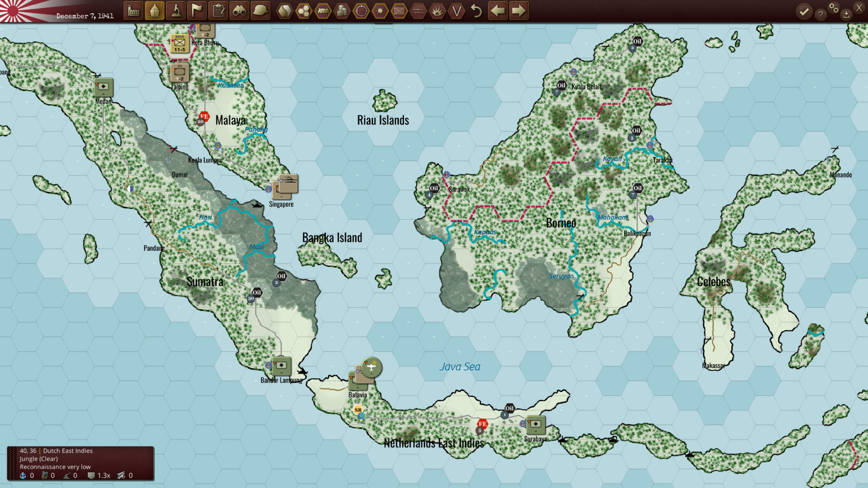
Task: Select the naval unit stack at Singapore
Action: [288, 184]
